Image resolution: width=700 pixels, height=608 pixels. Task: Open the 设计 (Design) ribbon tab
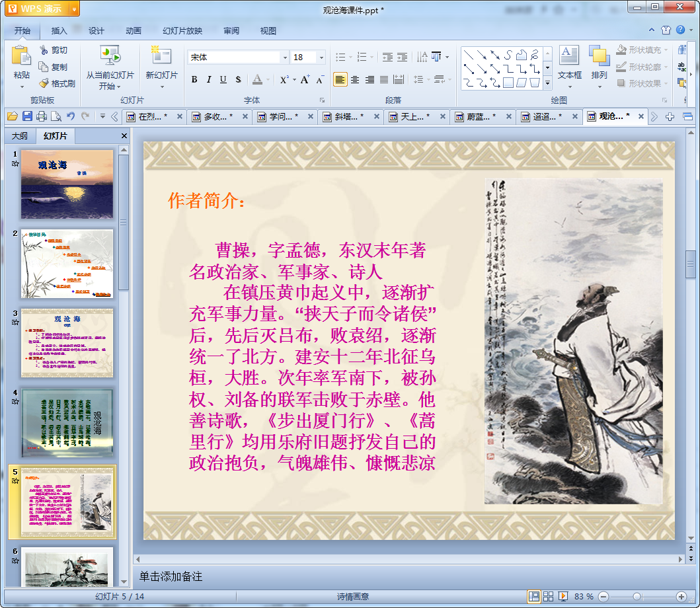tap(96, 30)
